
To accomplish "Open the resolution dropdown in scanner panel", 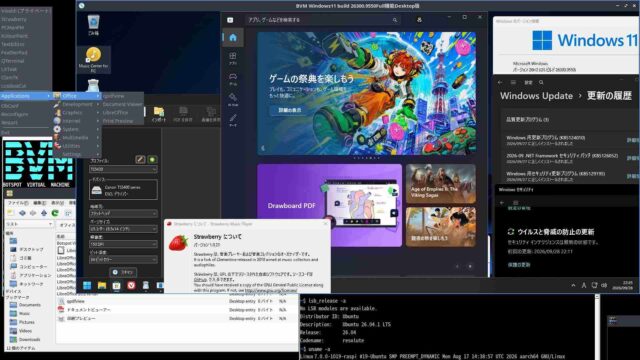I will pos(123,244).
